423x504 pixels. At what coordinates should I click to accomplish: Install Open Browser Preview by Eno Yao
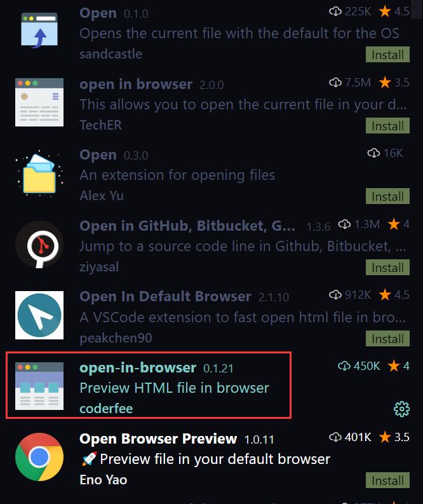pyautogui.click(x=387, y=480)
